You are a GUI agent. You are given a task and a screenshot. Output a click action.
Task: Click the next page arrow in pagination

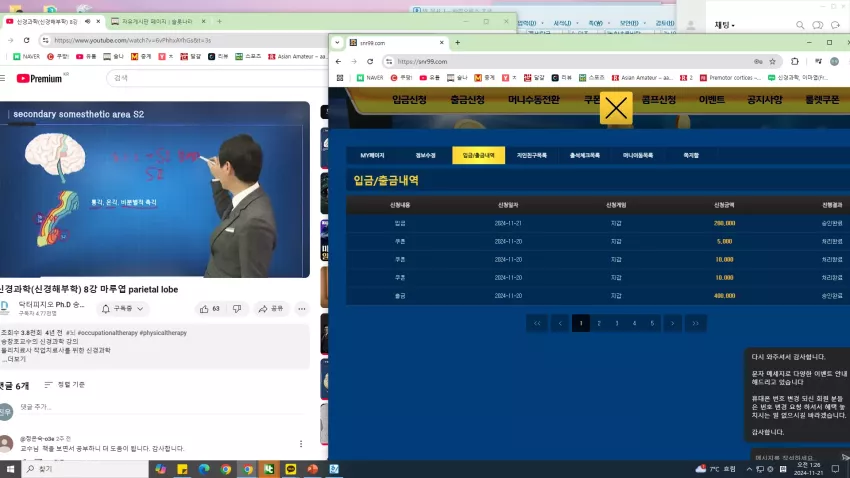pyautogui.click(x=673, y=324)
